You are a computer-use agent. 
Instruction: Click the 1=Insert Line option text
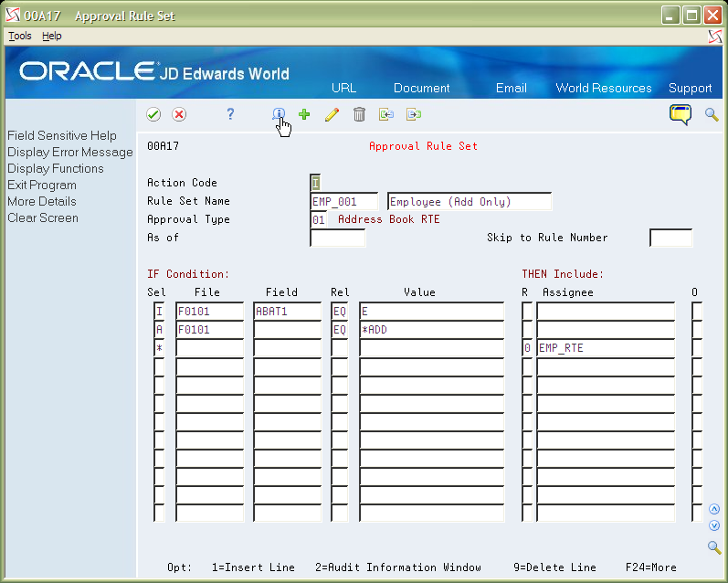click(x=253, y=567)
